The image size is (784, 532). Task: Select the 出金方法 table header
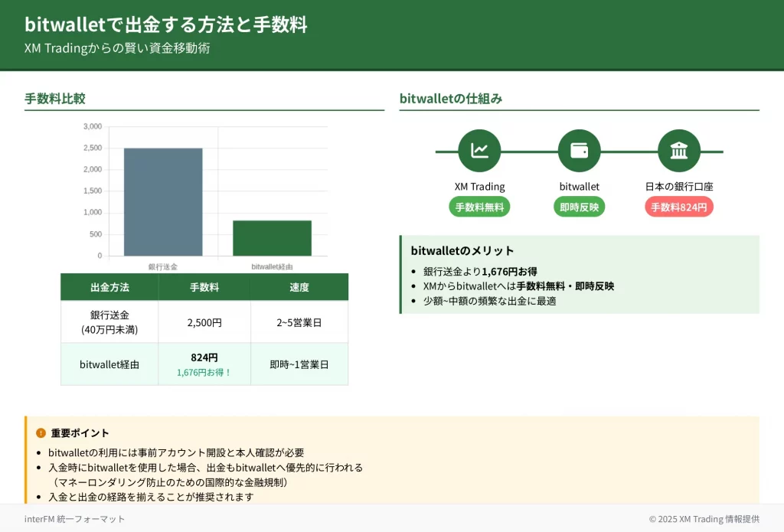click(109, 288)
